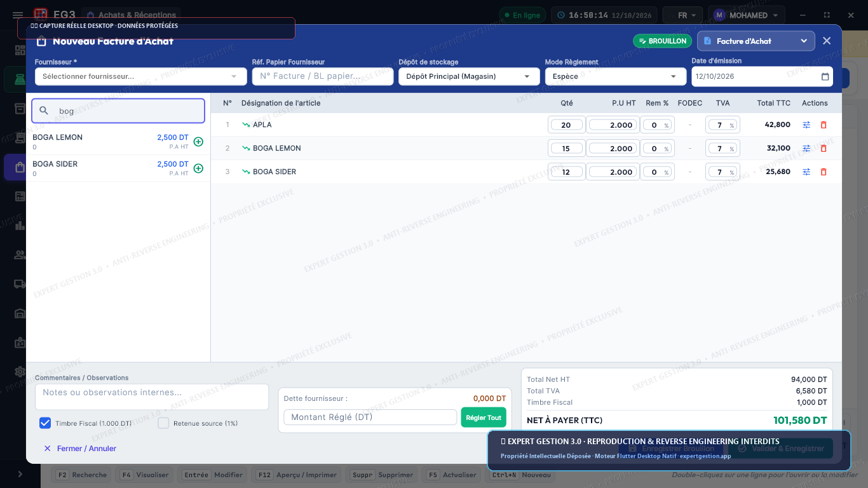868x488 pixels.
Task: Open the FR language dropdown
Action: coord(682,15)
